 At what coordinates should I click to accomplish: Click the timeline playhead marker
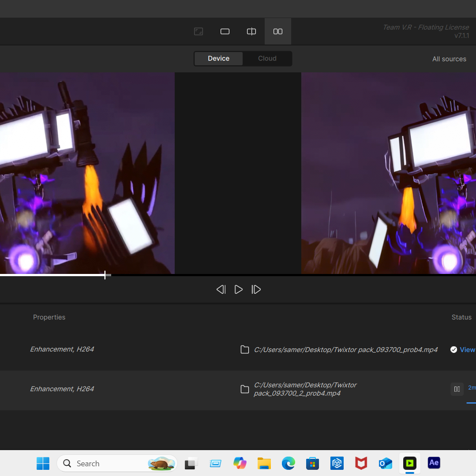pyautogui.click(x=105, y=275)
